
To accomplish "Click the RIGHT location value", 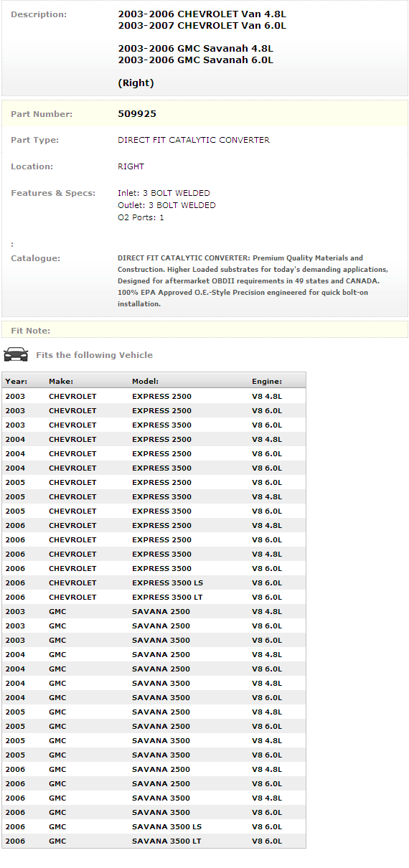I will pyautogui.click(x=131, y=166).
